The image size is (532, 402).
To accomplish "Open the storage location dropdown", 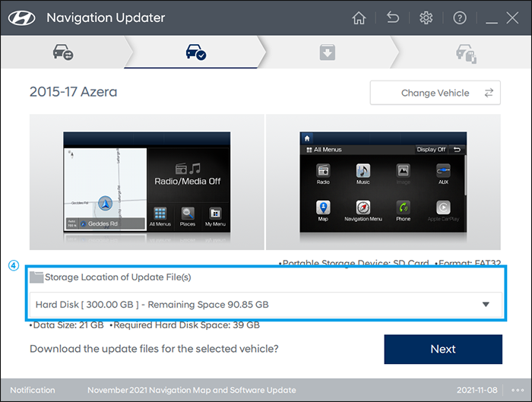I will click(266, 305).
